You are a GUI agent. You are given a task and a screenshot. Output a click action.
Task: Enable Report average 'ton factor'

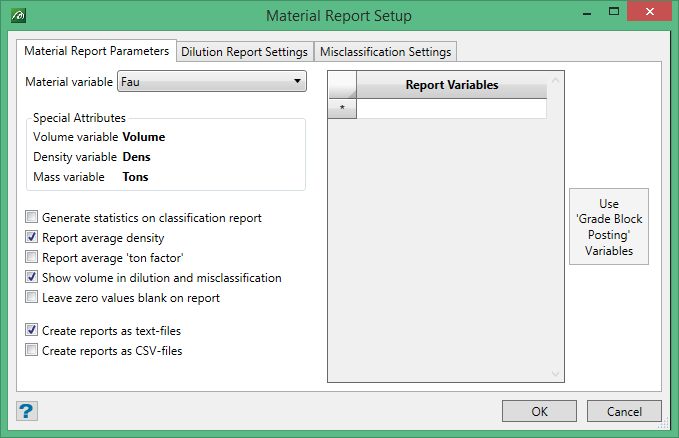pos(33,258)
